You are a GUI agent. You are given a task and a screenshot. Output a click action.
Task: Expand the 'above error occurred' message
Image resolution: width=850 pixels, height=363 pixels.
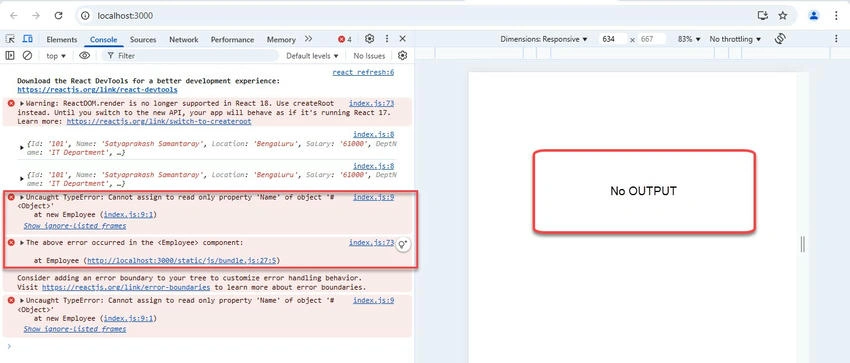point(22,243)
